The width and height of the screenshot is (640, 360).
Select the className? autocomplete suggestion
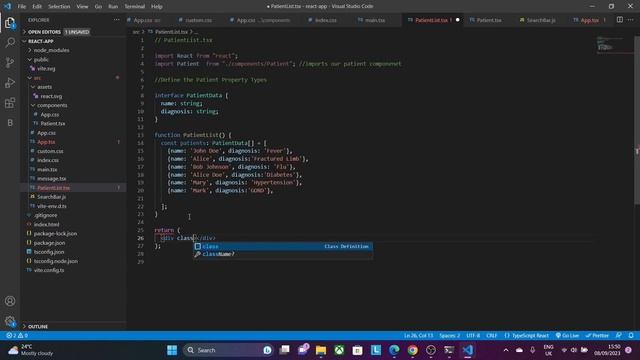coord(282,254)
